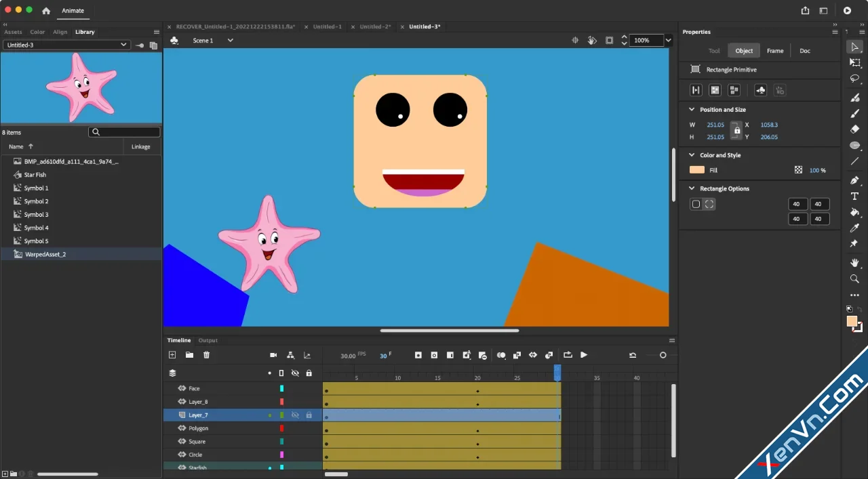Select the Zoom magnifier tool
868x479 pixels.
coord(854,279)
